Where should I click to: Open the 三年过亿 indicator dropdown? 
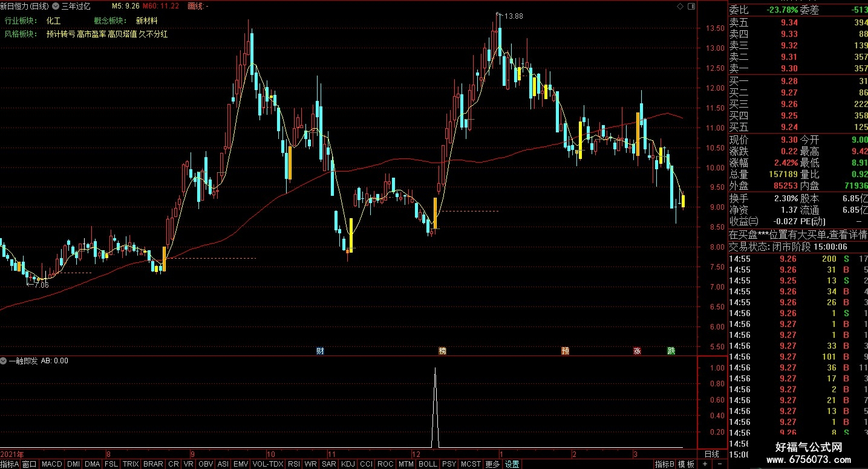[76, 6]
